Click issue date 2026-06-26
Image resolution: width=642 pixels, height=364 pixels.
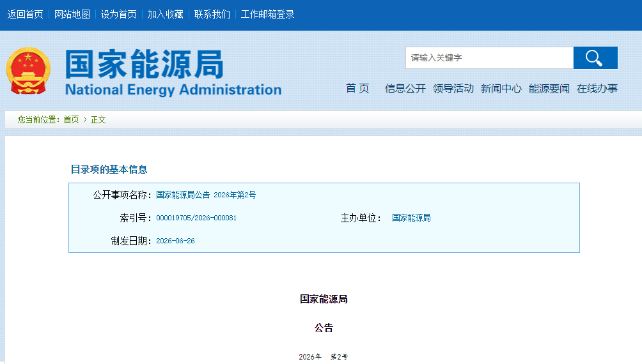click(x=175, y=241)
